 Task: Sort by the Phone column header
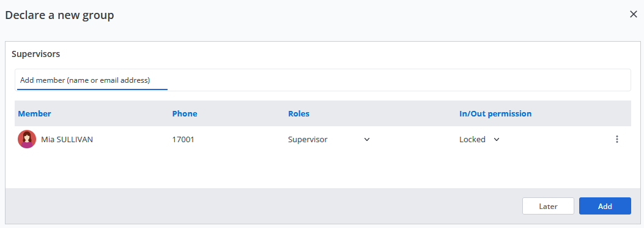point(185,113)
